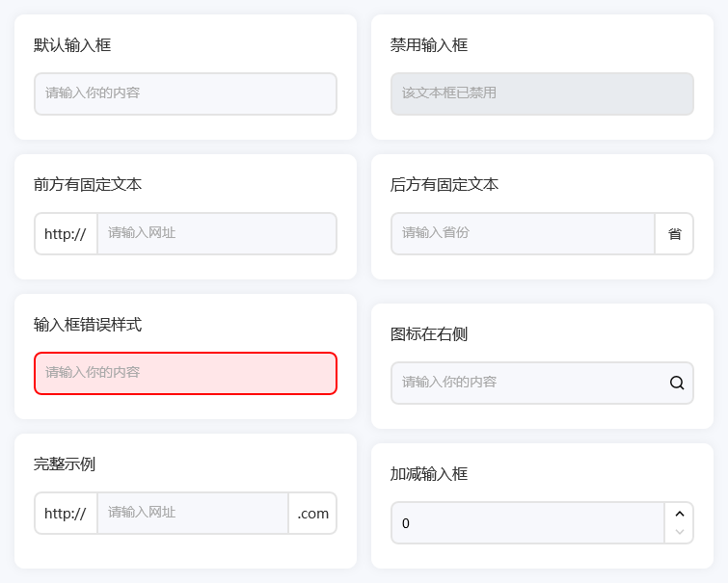Click the 后方有固定文本 heading

point(445,184)
